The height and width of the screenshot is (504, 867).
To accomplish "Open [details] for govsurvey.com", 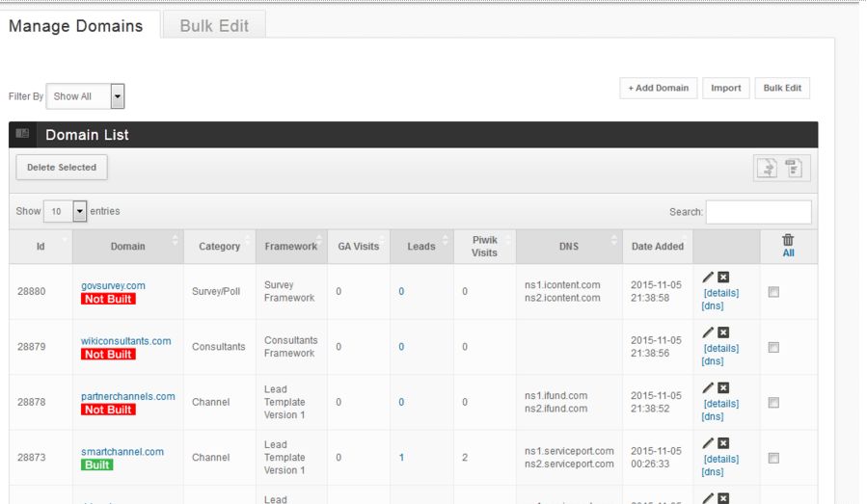I will [721, 293].
